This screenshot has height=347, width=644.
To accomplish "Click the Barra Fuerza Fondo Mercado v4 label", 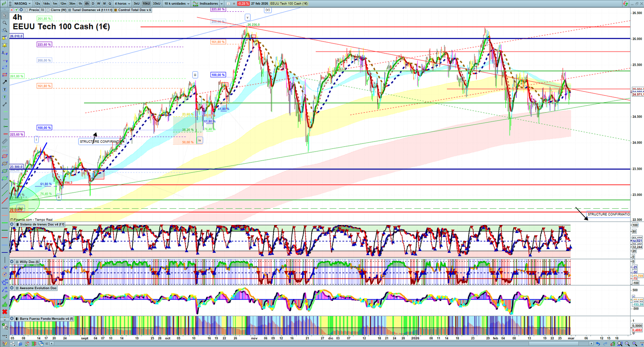I will 46,319.
